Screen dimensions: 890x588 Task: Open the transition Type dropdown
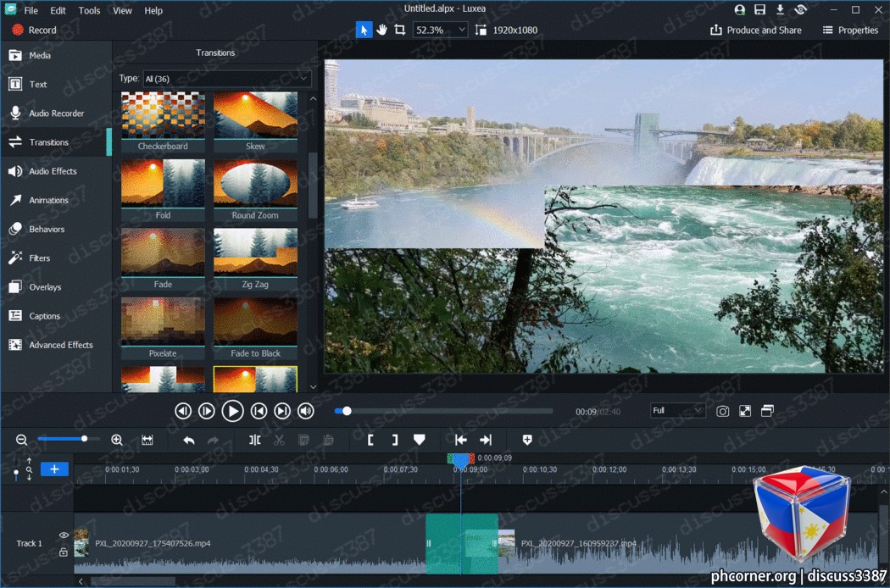(x=227, y=78)
